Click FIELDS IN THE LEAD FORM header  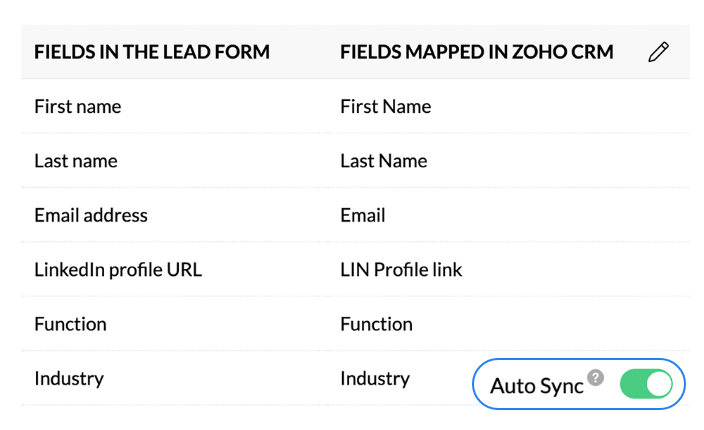(152, 52)
